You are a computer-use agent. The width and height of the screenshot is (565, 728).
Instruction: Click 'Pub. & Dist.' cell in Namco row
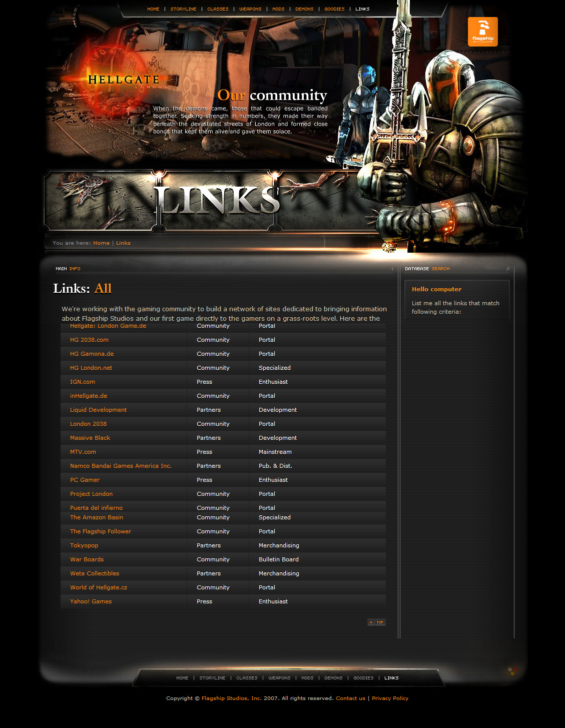[x=275, y=466]
